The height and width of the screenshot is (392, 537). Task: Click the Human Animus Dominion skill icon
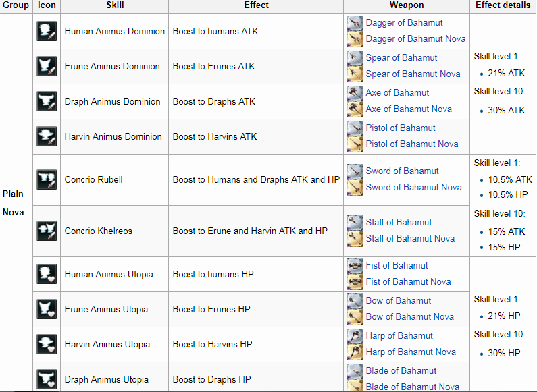click(x=47, y=32)
